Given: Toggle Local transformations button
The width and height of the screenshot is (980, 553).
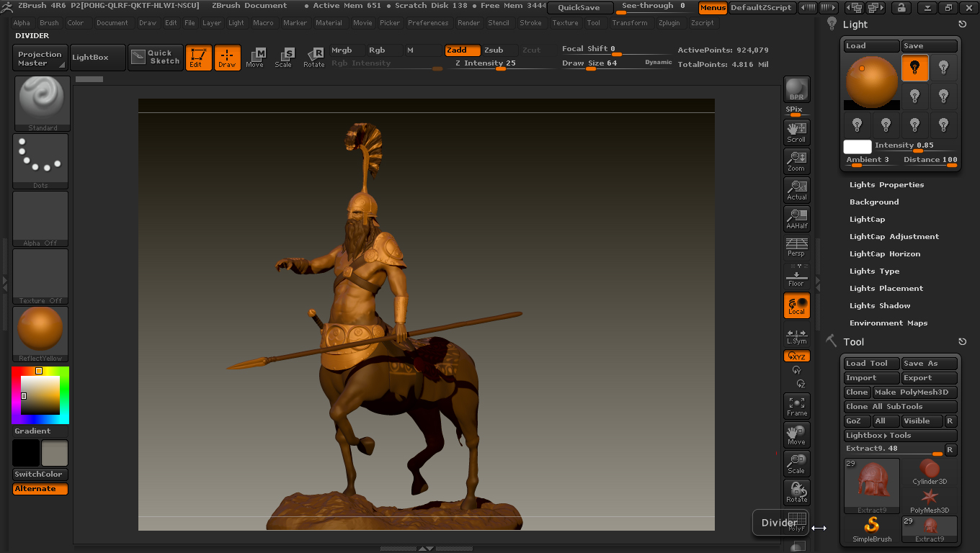Looking at the screenshot, I should pos(796,305).
